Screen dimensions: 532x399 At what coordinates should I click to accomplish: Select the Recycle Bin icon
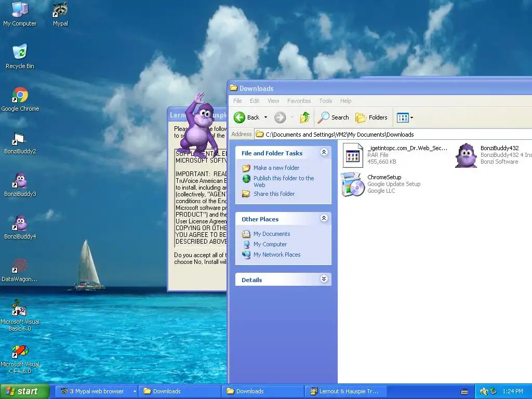point(20,56)
